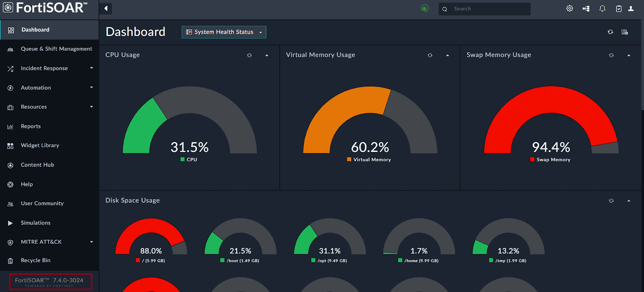The image size is (644, 292).
Task: Collapse the Virtual Memory Usage widget
Action: tap(448, 55)
